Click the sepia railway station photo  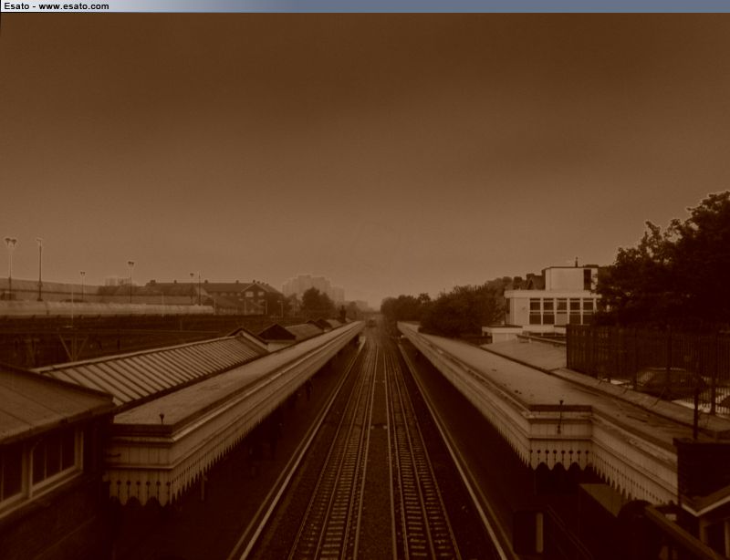point(365,286)
